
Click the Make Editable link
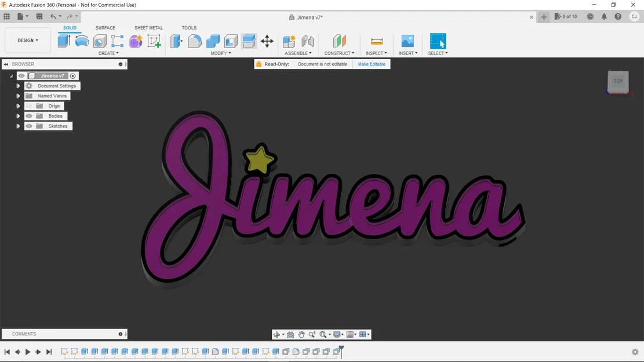point(372,64)
